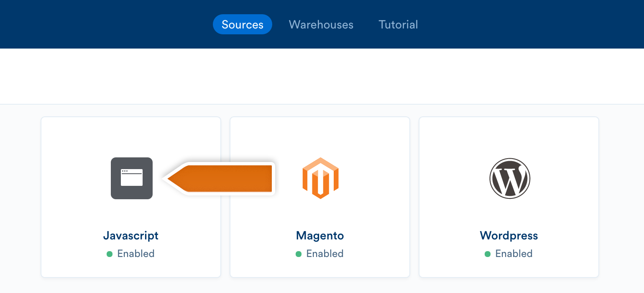Open the Wordpress logo icon

[x=510, y=178]
